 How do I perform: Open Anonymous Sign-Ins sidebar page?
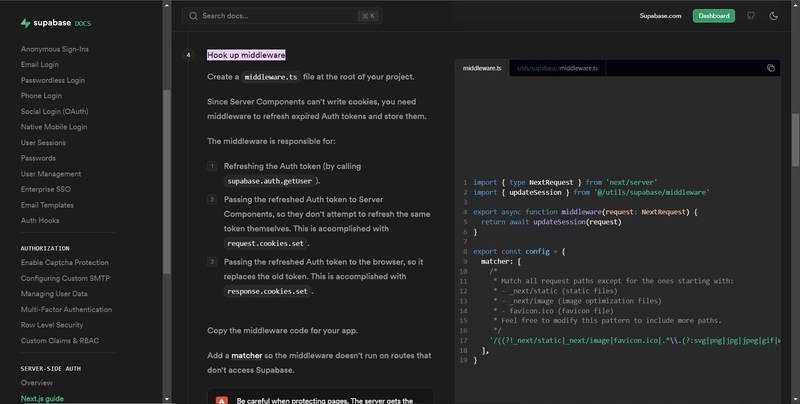point(55,49)
